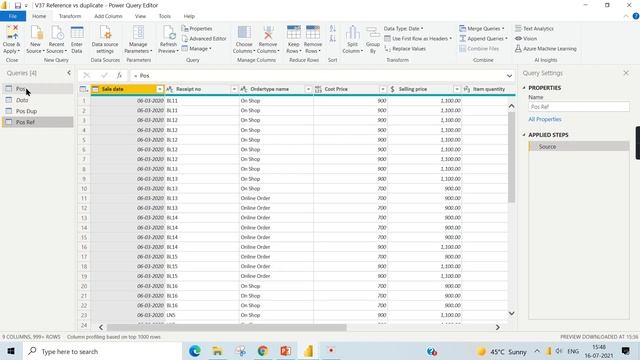Click the formula bar confirm checkmark
The height and width of the screenshot is (360, 640).
[104, 75]
